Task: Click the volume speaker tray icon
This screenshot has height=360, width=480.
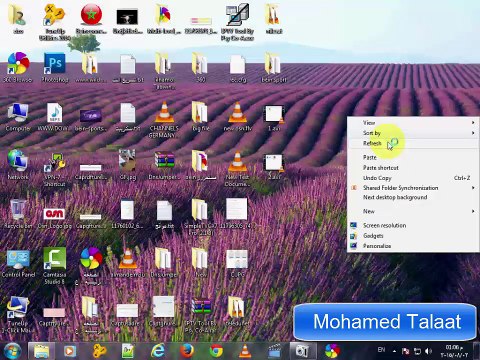Action: tap(428, 351)
